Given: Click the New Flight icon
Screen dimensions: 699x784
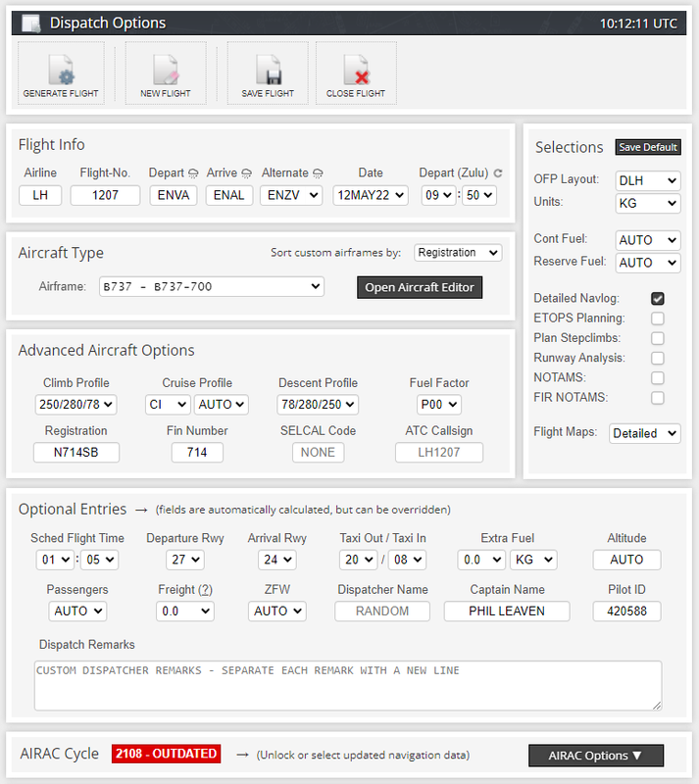Looking at the screenshot, I should (166, 71).
